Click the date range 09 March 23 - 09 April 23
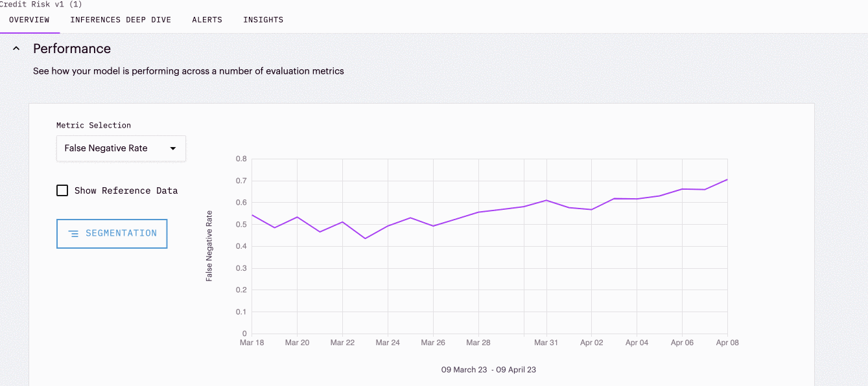 click(x=489, y=370)
